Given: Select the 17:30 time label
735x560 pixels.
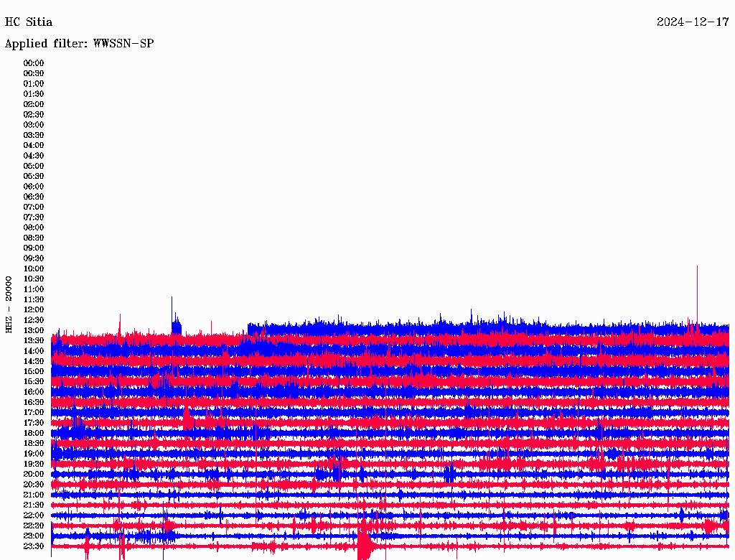Looking at the screenshot, I should (34, 423).
